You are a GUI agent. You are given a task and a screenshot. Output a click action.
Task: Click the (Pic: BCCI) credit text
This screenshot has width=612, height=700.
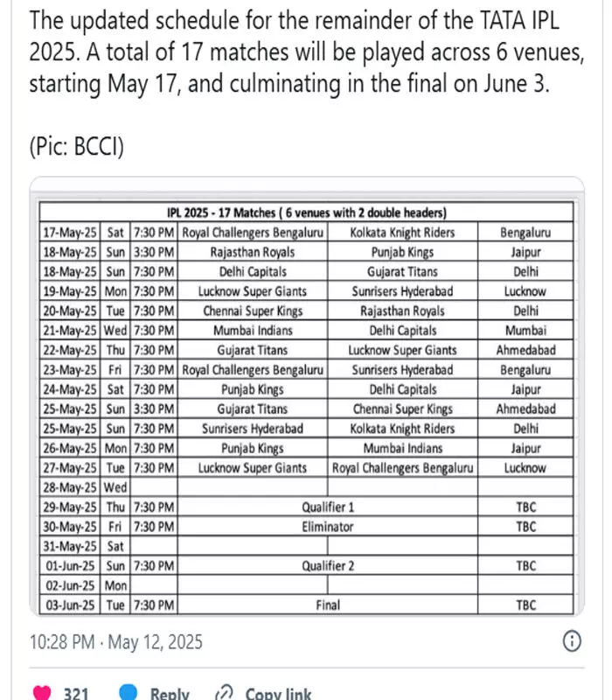click(x=77, y=146)
